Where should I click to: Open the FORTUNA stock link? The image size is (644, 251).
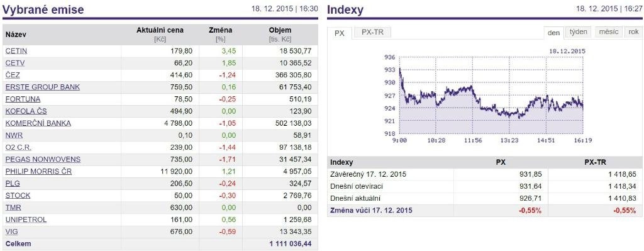click(x=23, y=99)
